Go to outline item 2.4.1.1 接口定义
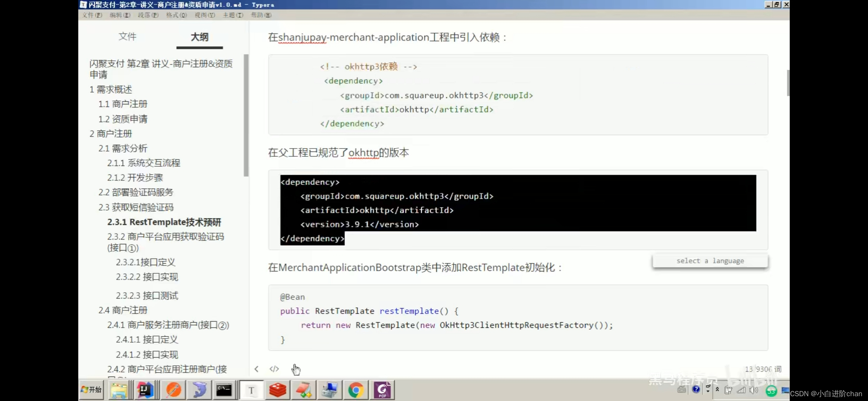The height and width of the screenshot is (401, 868). click(x=147, y=340)
